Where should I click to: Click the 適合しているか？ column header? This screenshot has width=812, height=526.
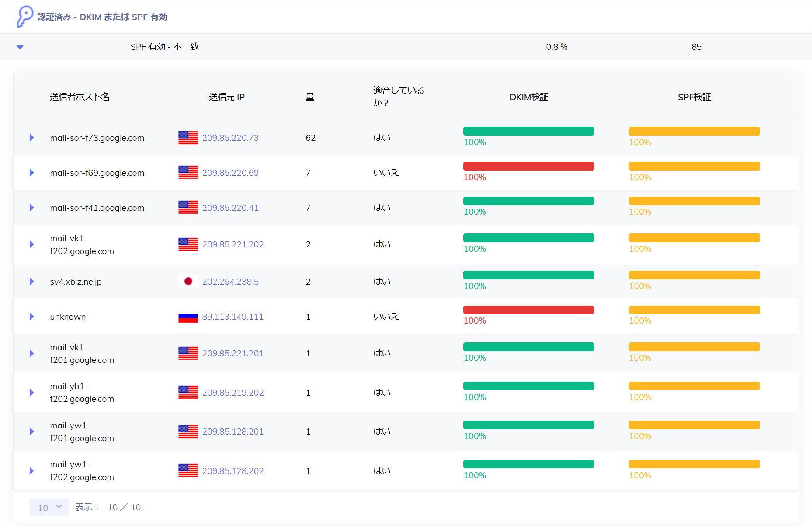click(x=399, y=97)
